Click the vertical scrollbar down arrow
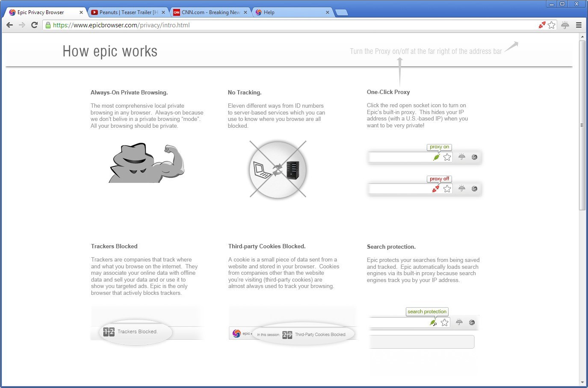This screenshot has height=388, width=588. pos(582,382)
